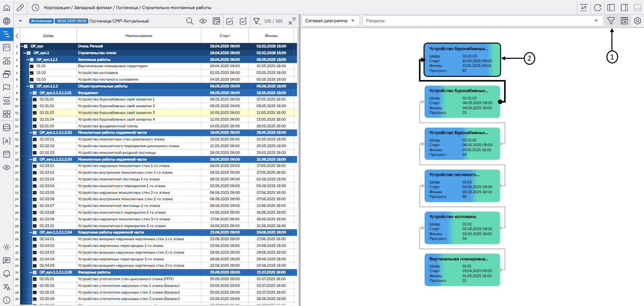Click the pencil edit icon in the top bar
This screenshot has width=644, height=306.
20,7
